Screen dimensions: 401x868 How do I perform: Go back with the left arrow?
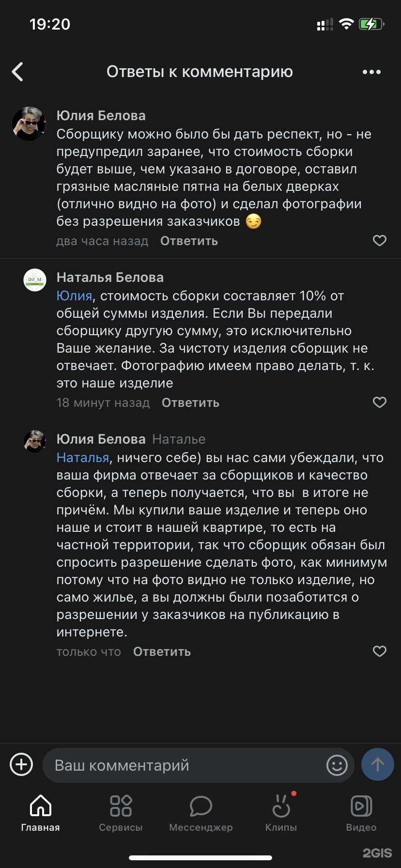[17, 71]
